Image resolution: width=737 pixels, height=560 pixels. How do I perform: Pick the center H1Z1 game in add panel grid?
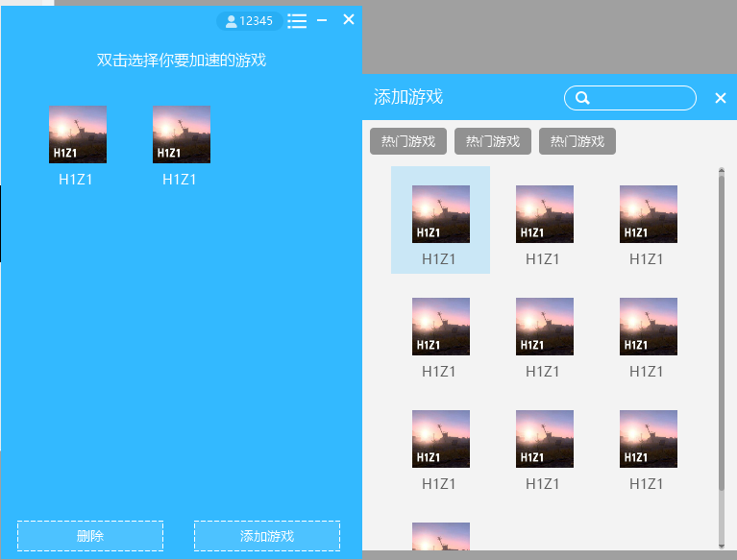(x=544, y=338)
